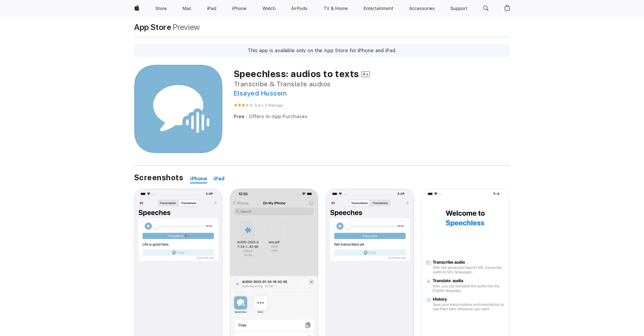The height and width of the screenshot is (336, 644).
Task: Click the Apple logo icon
Action: point(137,8)
